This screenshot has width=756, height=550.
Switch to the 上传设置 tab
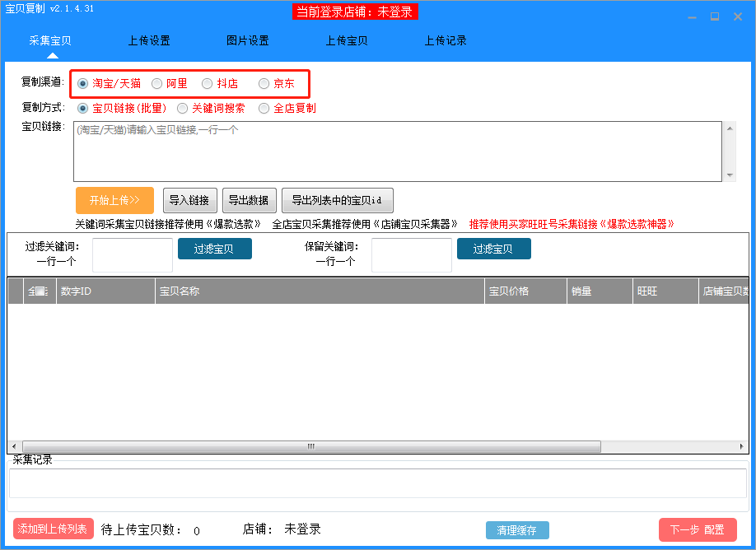(x=148, y=39)
